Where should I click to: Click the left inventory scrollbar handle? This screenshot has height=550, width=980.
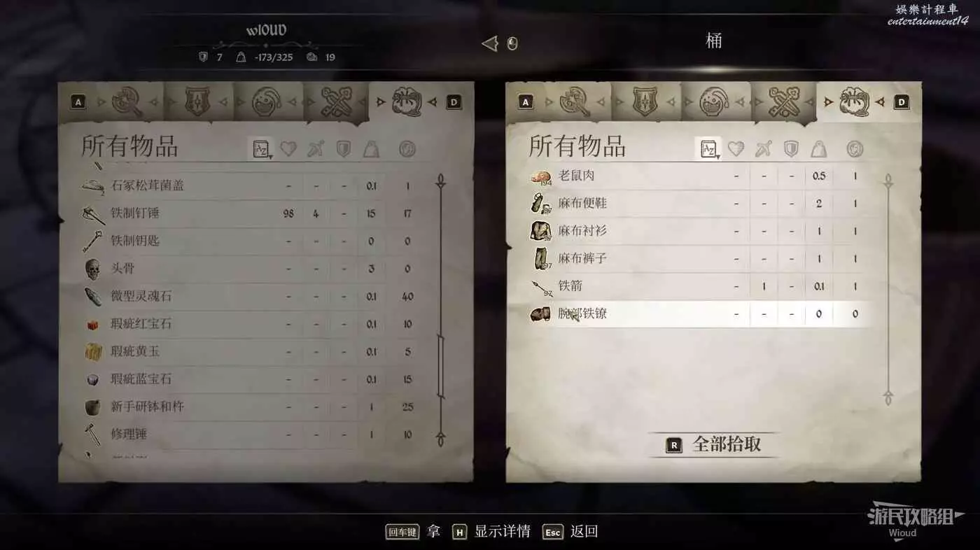(x=440, y=366)
